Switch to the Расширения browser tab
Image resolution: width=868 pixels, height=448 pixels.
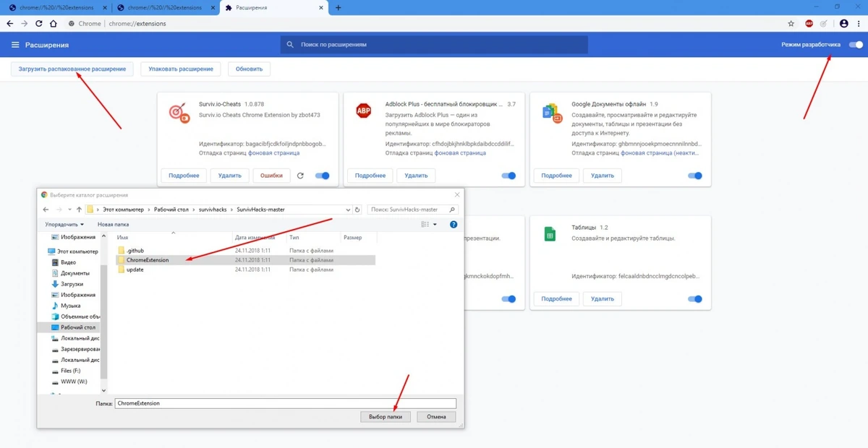coord(276,8)
